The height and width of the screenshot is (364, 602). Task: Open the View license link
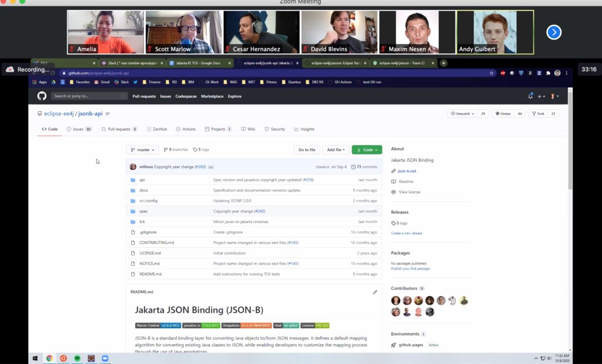(x=409, y=192)
